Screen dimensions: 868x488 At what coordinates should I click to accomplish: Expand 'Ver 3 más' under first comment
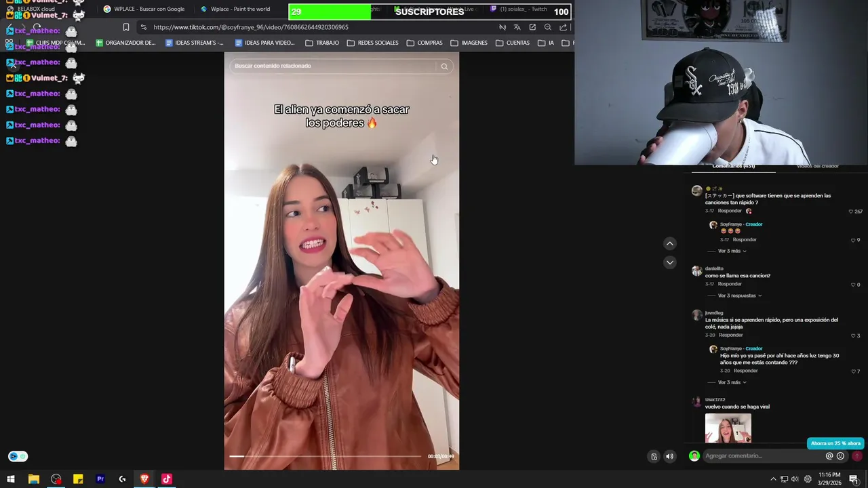coord(732,251)
